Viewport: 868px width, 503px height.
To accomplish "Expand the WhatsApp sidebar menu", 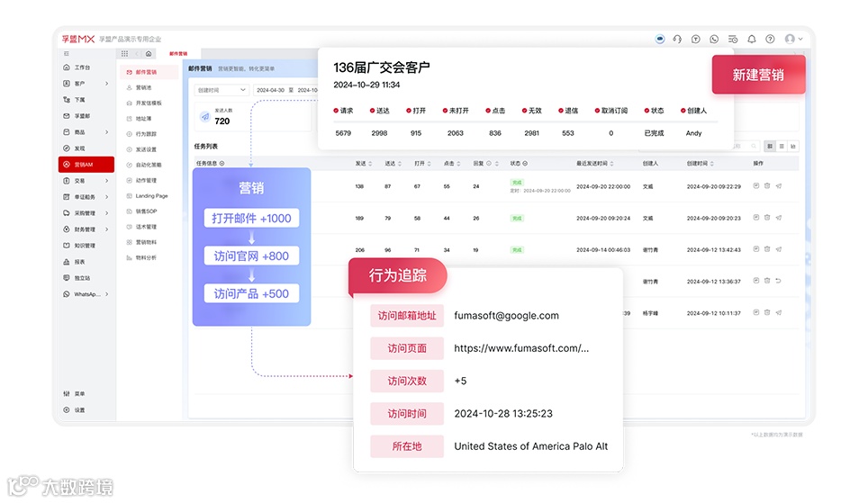I will coord(87,294).
